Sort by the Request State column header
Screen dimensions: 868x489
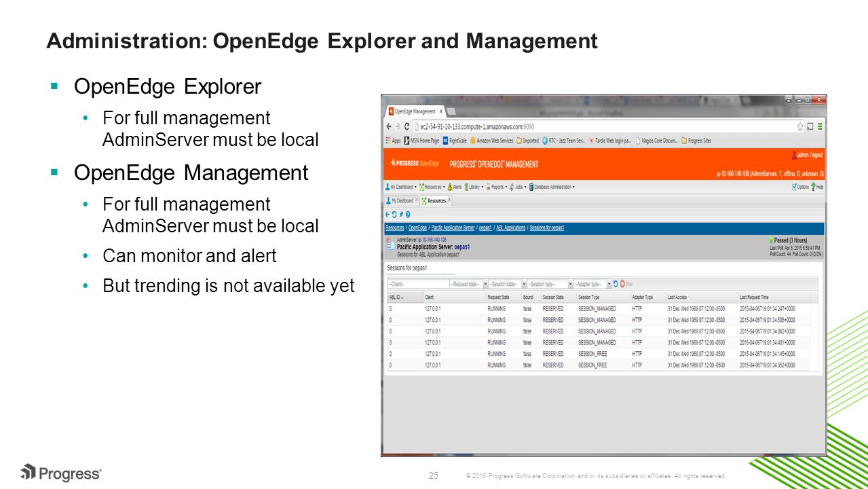(502, 297)
